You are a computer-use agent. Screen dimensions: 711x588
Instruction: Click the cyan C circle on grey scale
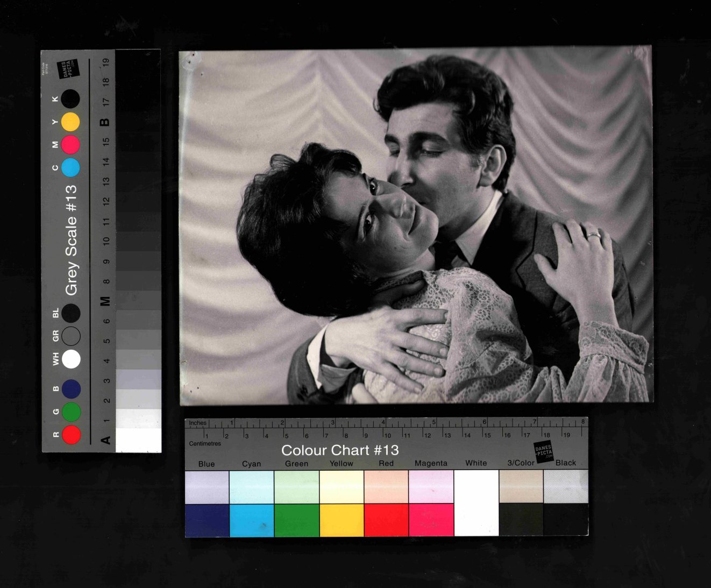click(70, 167)
